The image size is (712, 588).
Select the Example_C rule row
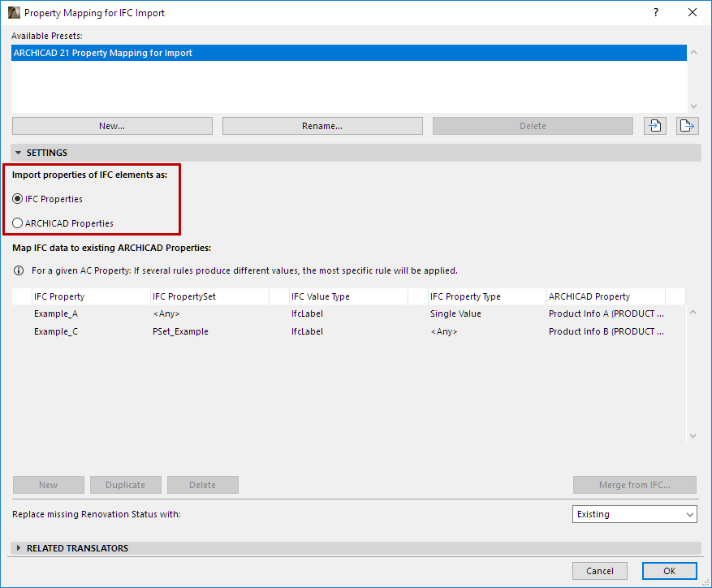click(349, 331)
